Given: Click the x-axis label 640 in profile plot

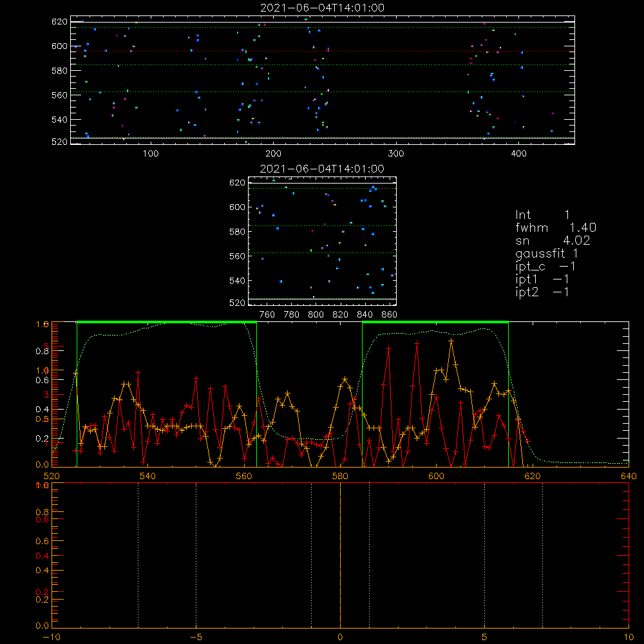Looking at the screenshot, I should [629, 476].
